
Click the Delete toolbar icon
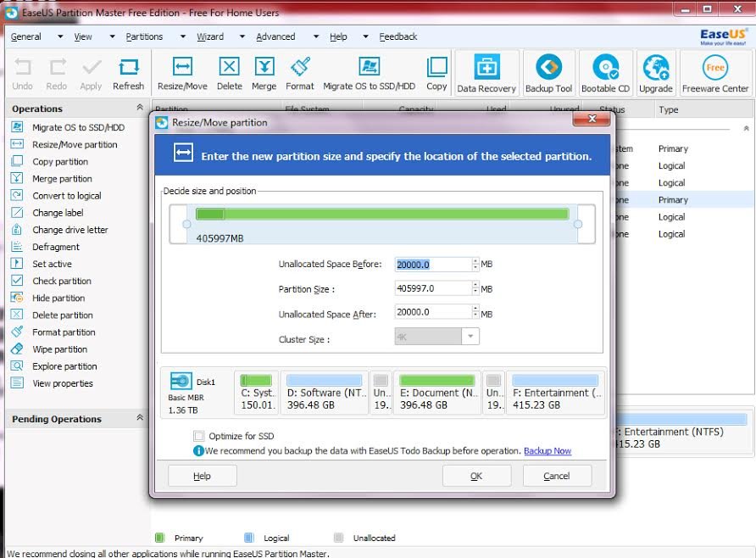(x=229, y=66)
